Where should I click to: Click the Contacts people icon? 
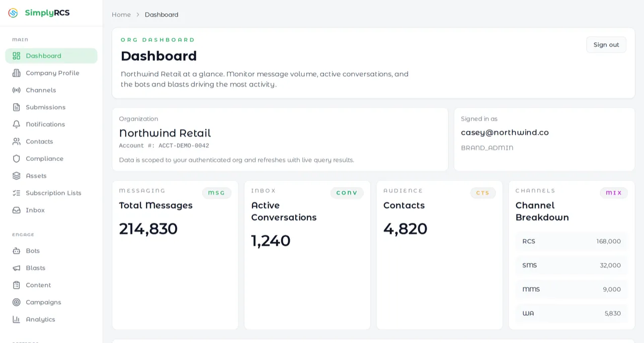coord(17,141)
